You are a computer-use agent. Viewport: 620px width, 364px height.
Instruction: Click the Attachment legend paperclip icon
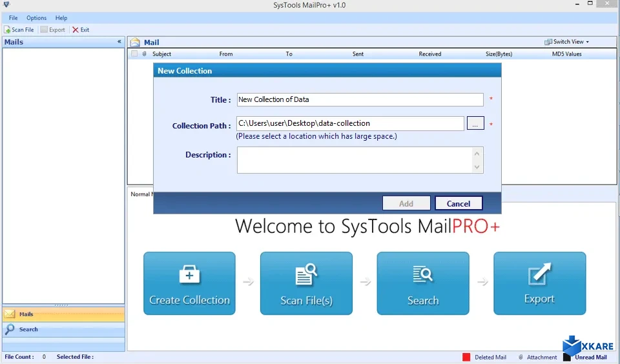coord(521,357)
